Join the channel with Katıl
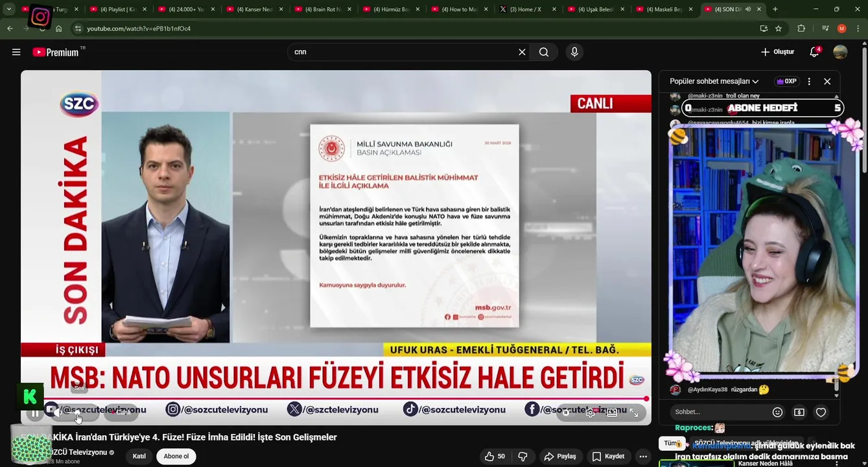This screenshot has height=467, width=868. 139,457
